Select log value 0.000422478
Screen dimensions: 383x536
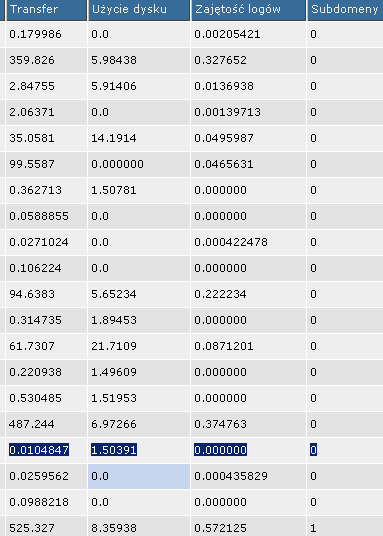click(231, 242)
